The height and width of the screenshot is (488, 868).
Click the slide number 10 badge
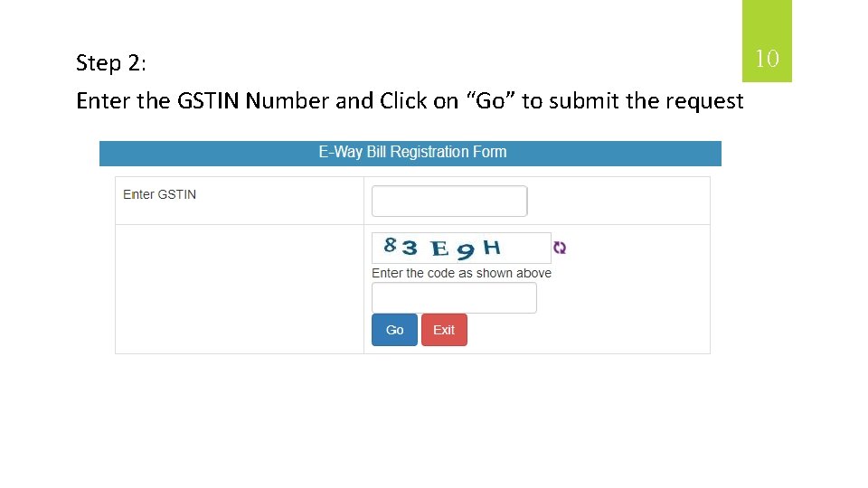(x=767, y=60)
